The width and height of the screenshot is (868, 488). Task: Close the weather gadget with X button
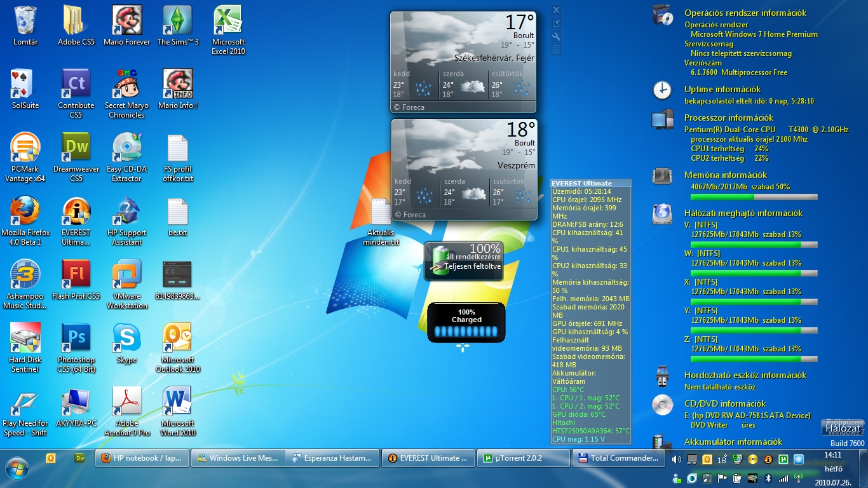(x=556, y=10)
